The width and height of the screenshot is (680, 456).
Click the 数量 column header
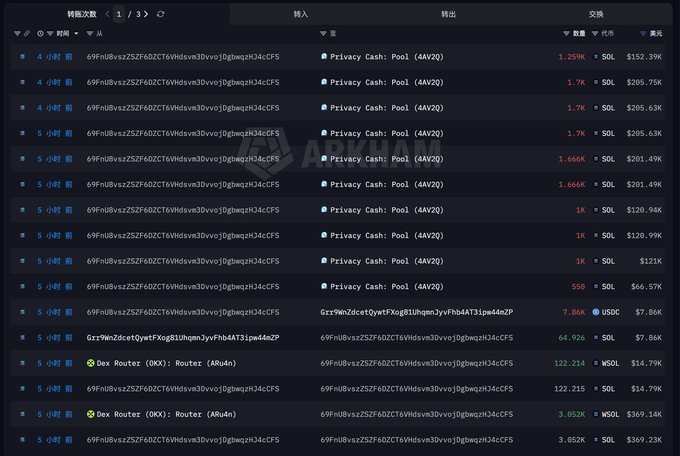tap(579, 33)
